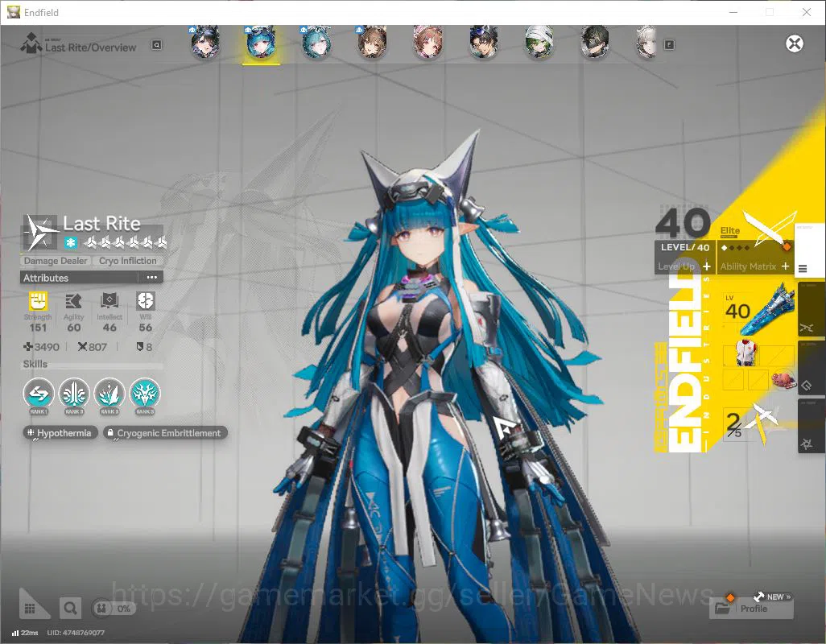Click the Damage Dealer tag
The image size is (826, 644).
tap(56, 261)
